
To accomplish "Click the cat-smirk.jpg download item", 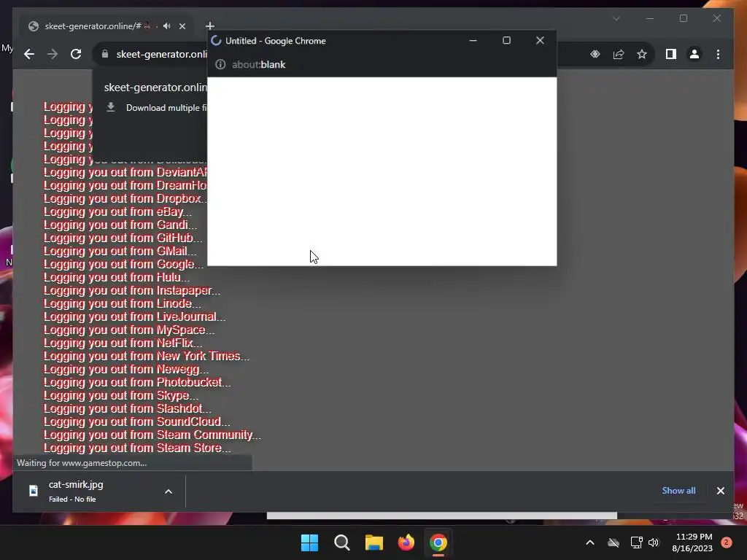I will pos(99,491).
